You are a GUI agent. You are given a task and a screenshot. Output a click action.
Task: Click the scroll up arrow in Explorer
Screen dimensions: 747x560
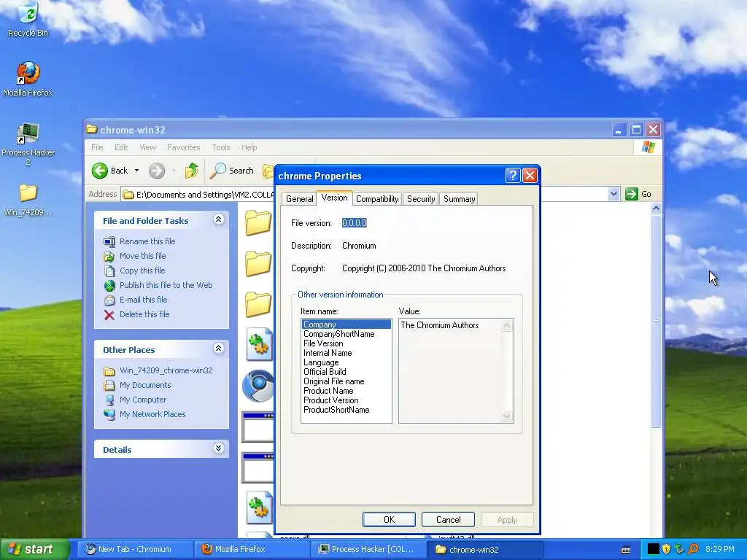coord(656,208)
